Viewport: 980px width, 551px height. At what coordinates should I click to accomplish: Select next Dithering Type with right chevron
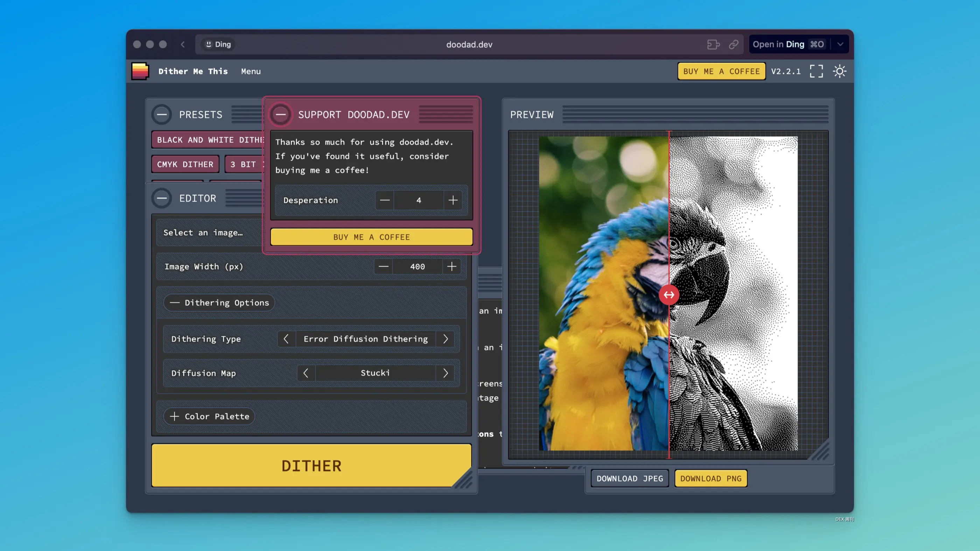[x=446, y=339]
